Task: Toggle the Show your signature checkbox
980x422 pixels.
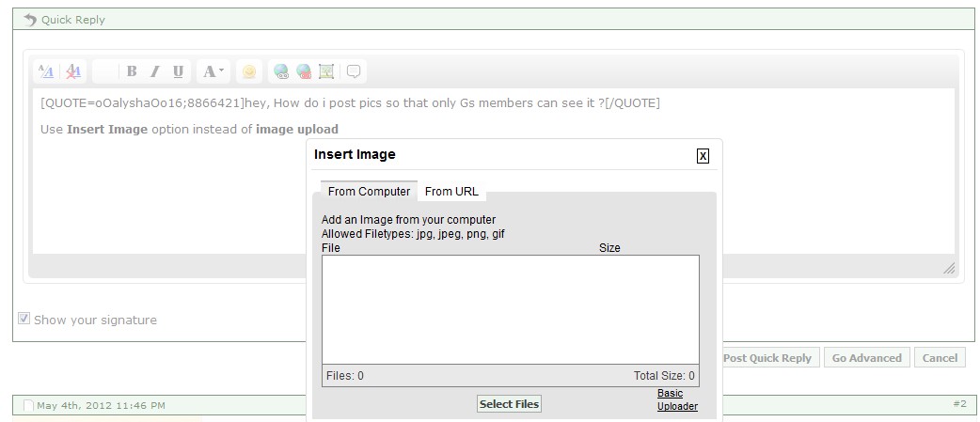Action: point(24,319)
